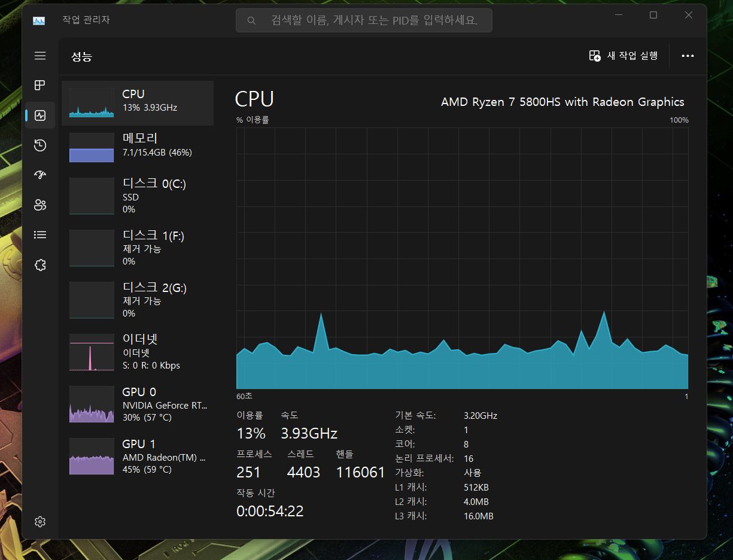
Task: Click the 3.93GHz speed value below graph
Action: click(x=309, y=433)
